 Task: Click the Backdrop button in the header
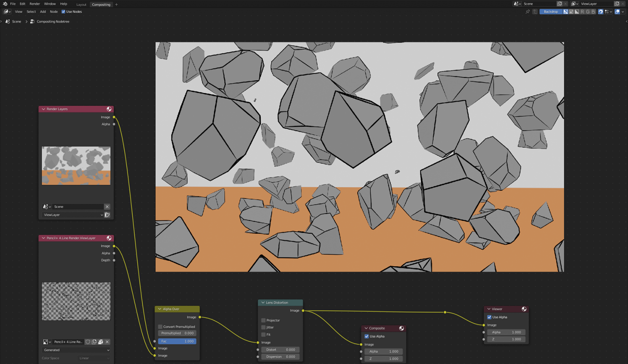tap(551, 11)
